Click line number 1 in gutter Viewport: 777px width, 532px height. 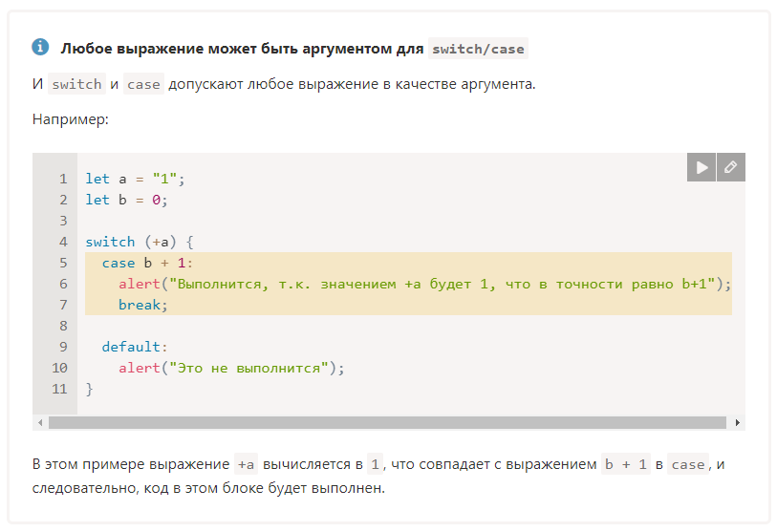[x=63, y=179]
